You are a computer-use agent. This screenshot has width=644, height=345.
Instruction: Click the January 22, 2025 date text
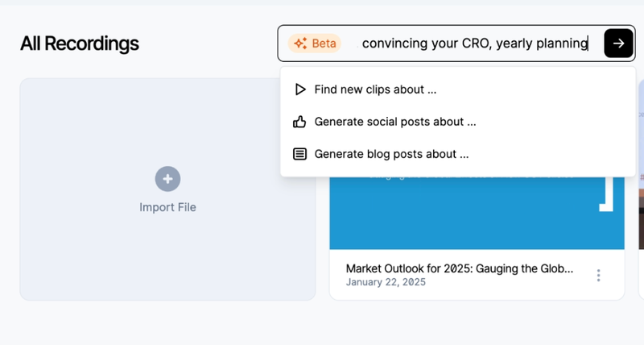tap(386, 282)
